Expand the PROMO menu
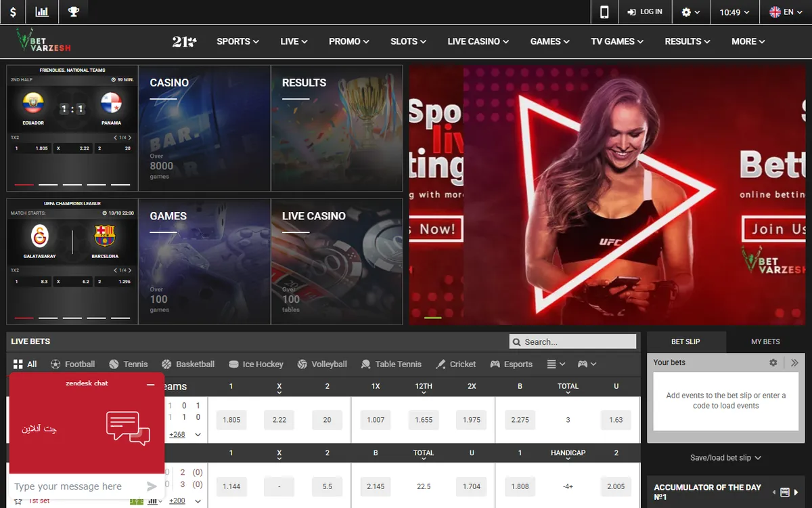Screen dimensions: 812x508 [x=348, y=41]
